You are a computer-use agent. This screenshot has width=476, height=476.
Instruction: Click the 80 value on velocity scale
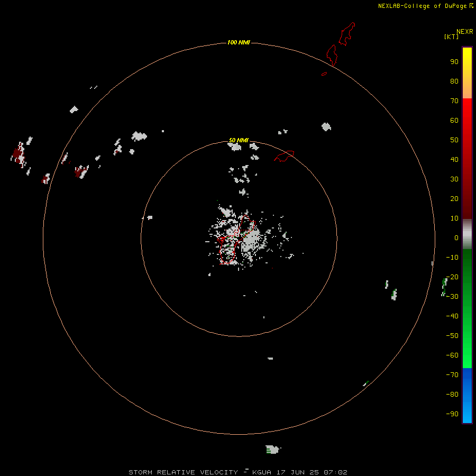click(x=454, y=81)
